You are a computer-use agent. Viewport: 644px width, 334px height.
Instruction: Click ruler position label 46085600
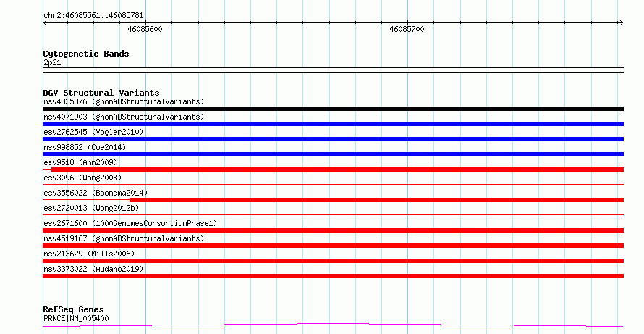coord(145,29)
